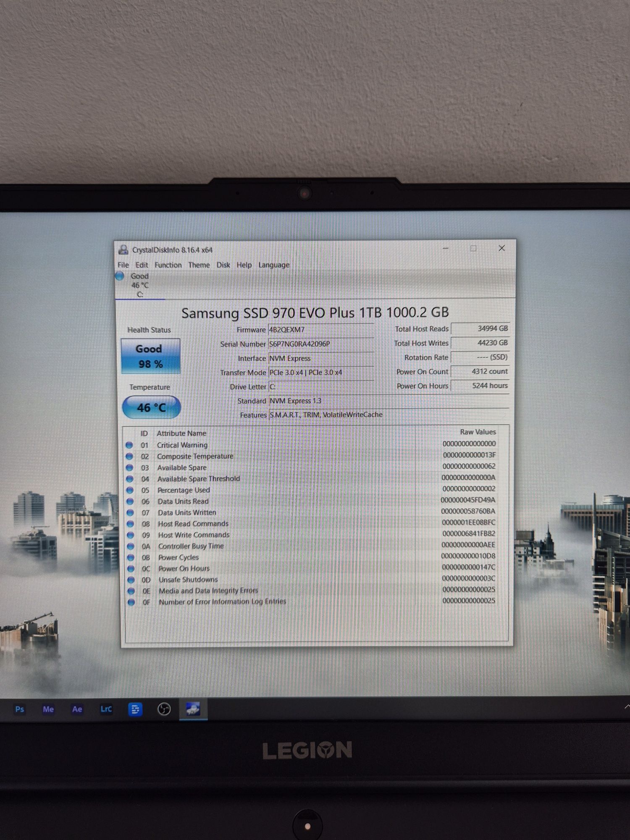Click the Firmware field 4B2QEXM7

coord(321,330)
